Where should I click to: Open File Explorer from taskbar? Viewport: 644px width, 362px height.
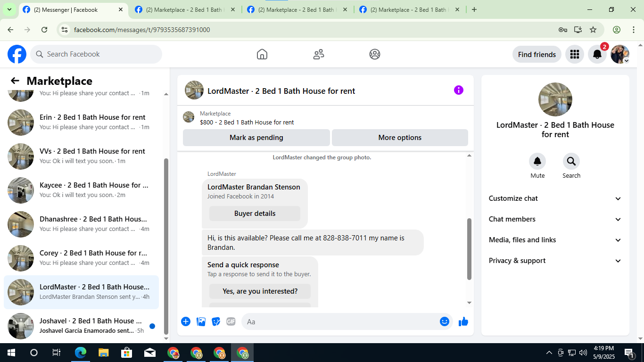click(104, 353)
